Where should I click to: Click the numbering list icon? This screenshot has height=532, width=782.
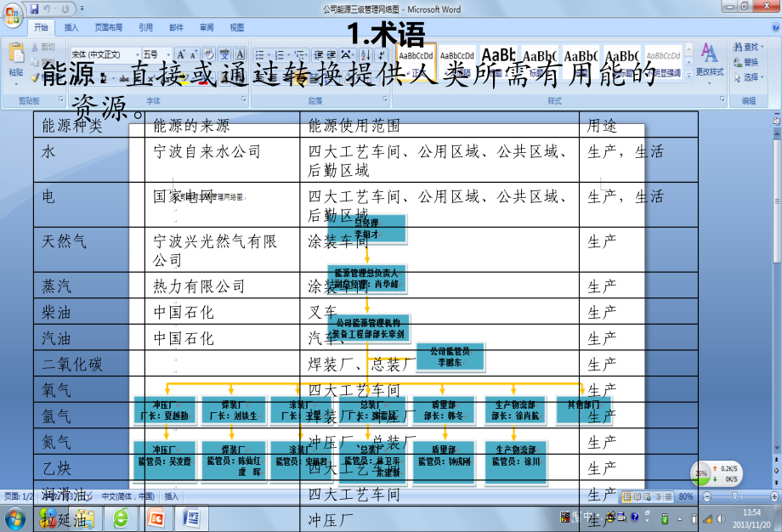tap(279, 55)
